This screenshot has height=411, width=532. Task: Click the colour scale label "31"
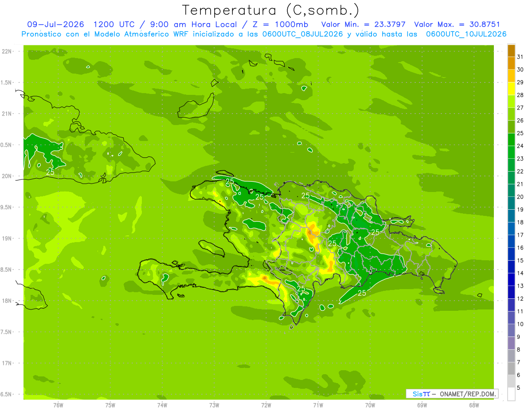(x=520, y=57)
